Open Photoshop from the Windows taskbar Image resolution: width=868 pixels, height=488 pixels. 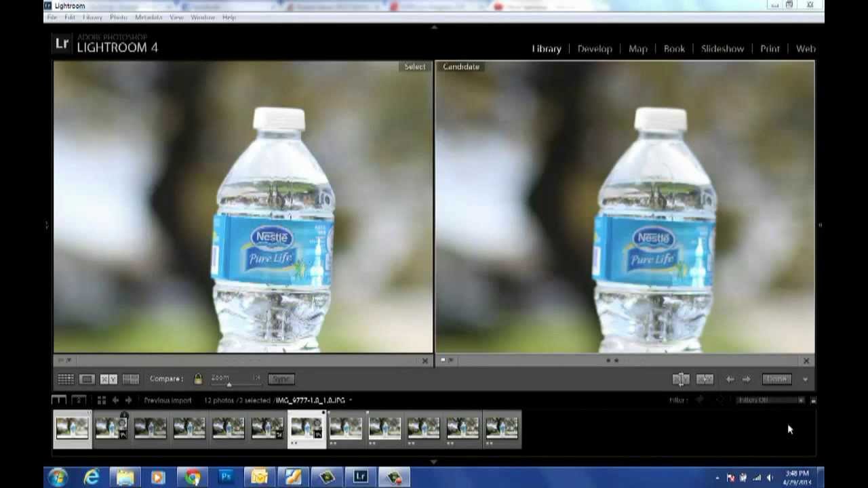click(226, 477)
